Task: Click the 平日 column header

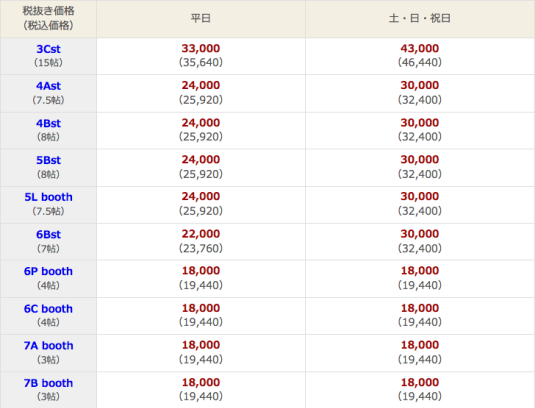Action: [x=201, y=18]
